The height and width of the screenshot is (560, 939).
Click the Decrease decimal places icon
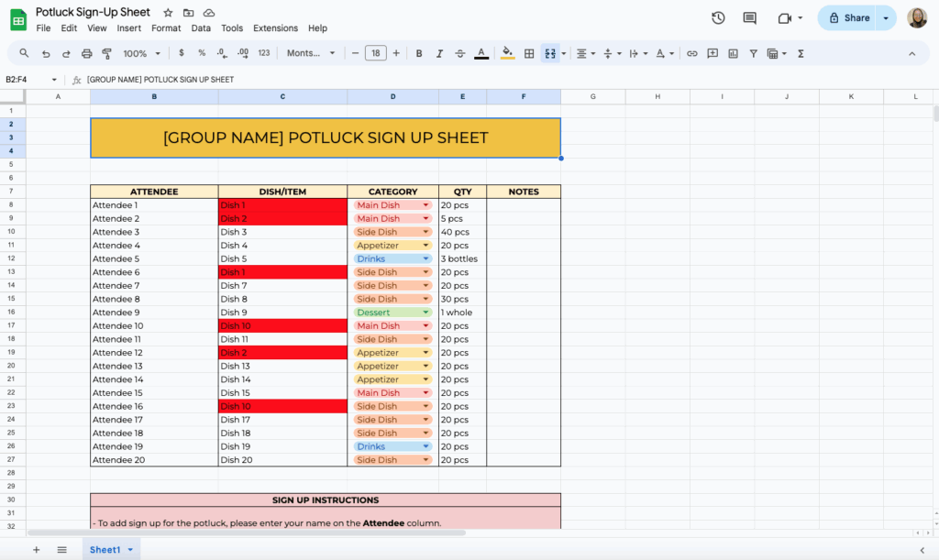click(221, 53)
